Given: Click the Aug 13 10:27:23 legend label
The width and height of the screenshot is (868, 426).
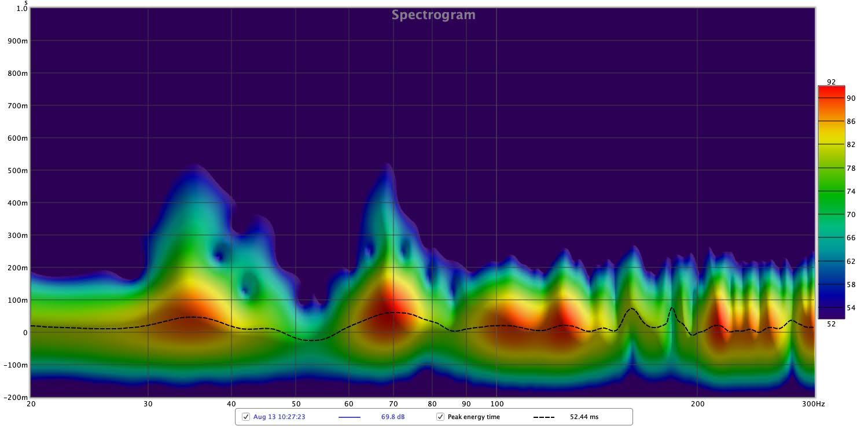Looking at the screenshot, I should pyautogui.click(x=279, y=417).
